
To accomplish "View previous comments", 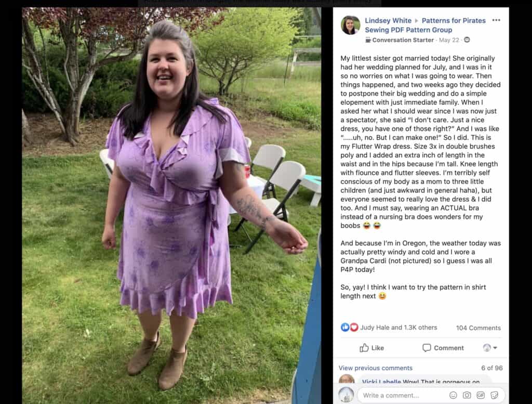I will [376, 368].
